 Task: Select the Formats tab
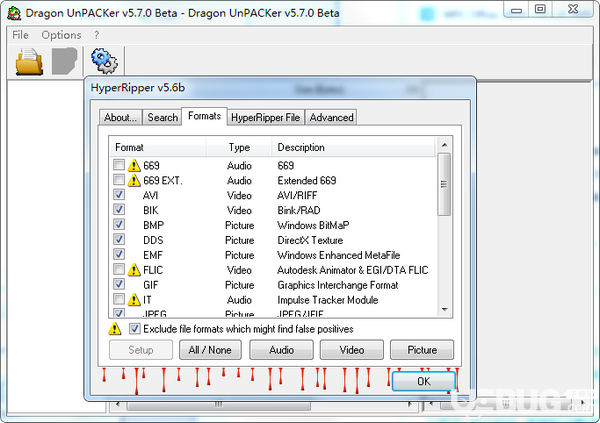204,116
